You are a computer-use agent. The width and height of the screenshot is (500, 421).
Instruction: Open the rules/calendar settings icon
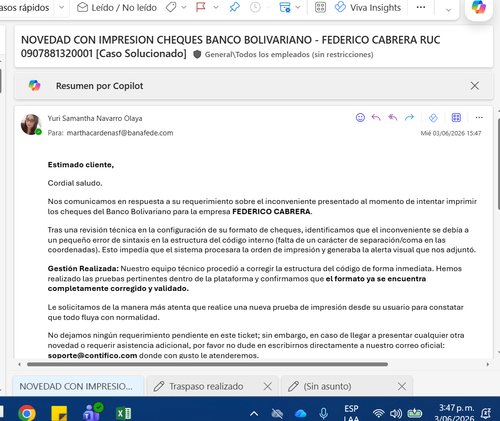click(285, 7)
